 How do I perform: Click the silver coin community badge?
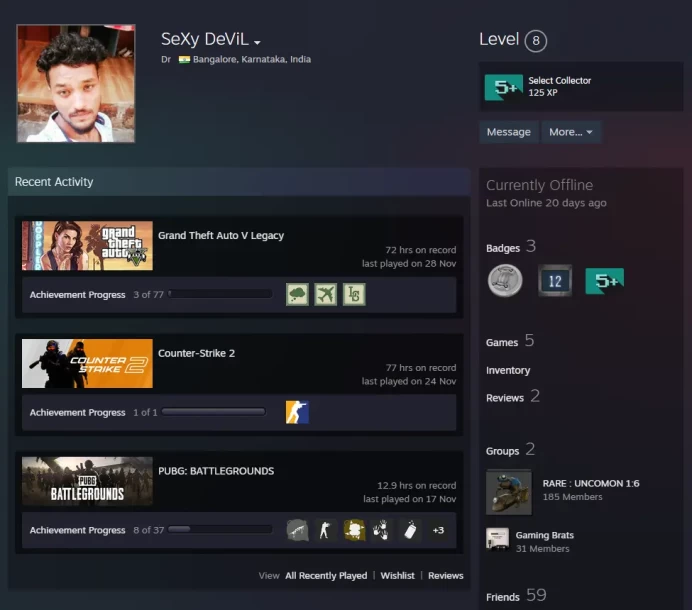tap(505, 280)
